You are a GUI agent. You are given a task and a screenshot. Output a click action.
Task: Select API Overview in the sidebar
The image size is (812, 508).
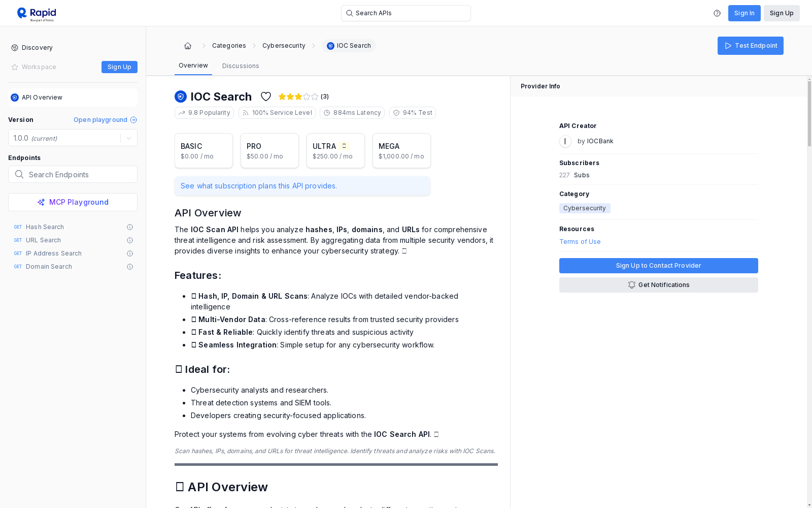click(73, 98)
